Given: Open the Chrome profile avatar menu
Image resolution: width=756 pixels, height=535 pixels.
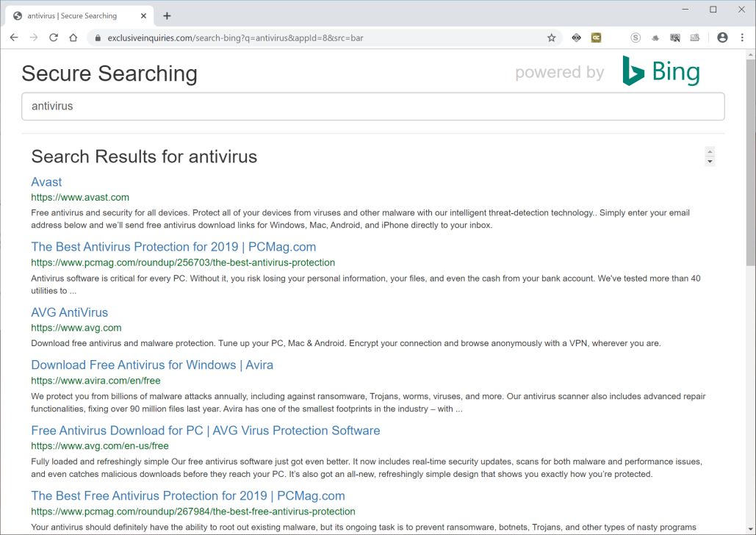Looking at the screenshot, I should [x=722, y=37].
